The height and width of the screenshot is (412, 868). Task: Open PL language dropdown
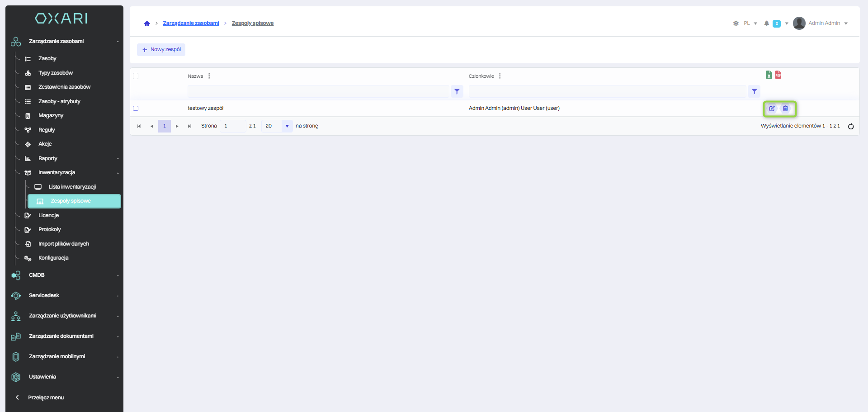pyautogui.click(x=750, y=24)
